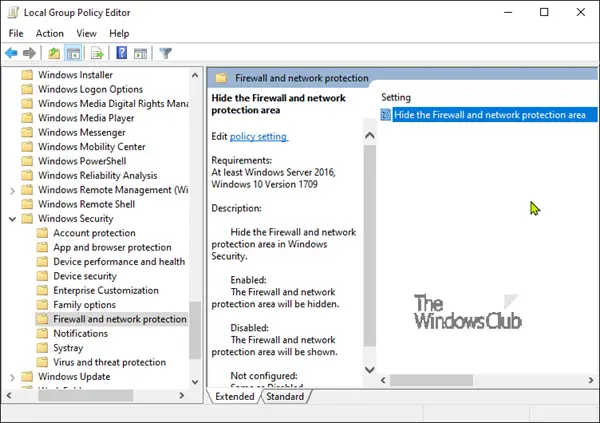Select Windows Messenger in the tree

click(82, 132)
